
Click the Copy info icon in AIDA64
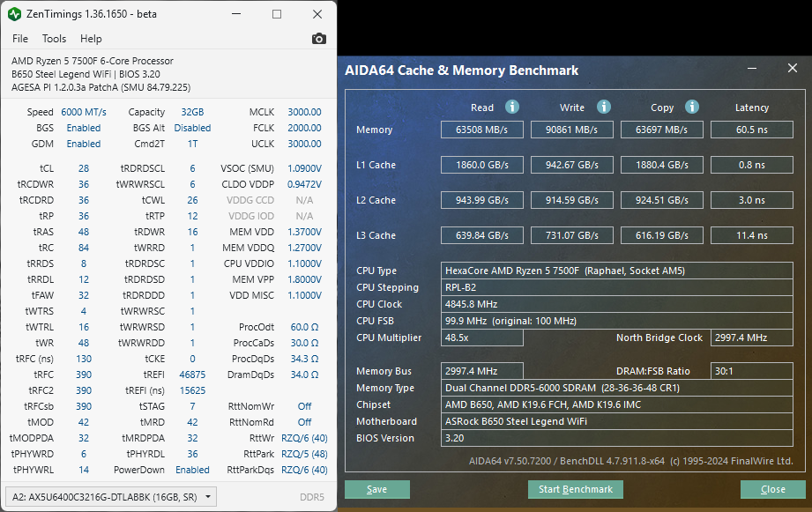(x=692, y=107)
